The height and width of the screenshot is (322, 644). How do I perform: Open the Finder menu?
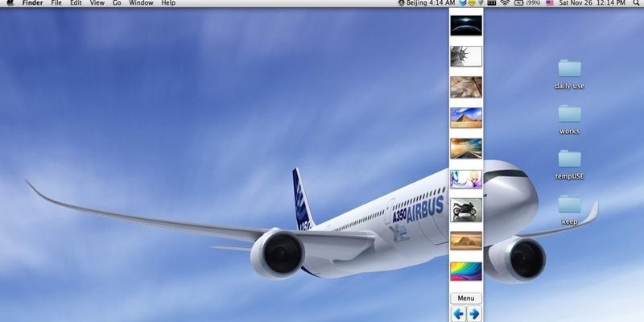pyautogui.click(x=32, y=3)
